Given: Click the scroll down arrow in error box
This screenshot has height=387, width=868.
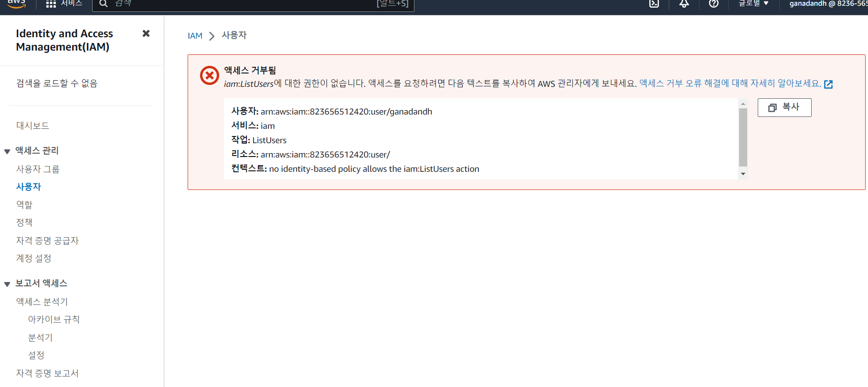Looking at the screenshot, I should [743, 174].
